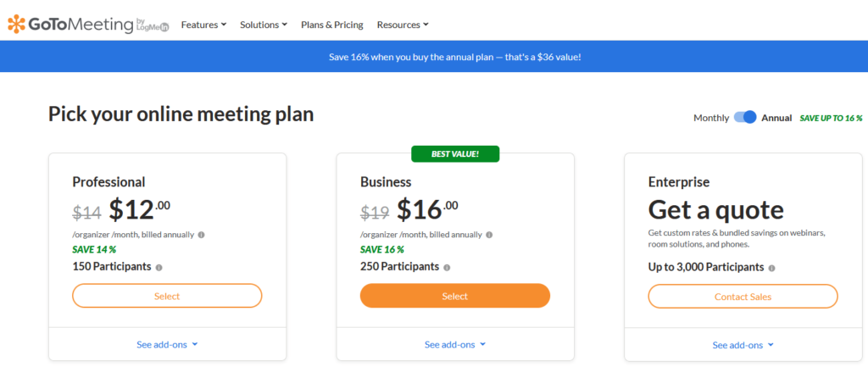
Task: Click info icon next to Up to 3,000 Participants
Action: pos(771,268)
